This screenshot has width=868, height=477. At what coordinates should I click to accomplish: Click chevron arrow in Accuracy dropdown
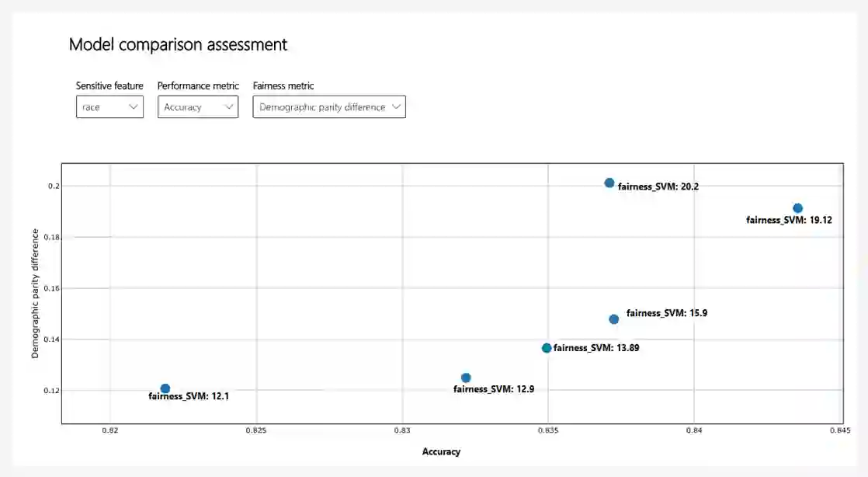[229, 107]
